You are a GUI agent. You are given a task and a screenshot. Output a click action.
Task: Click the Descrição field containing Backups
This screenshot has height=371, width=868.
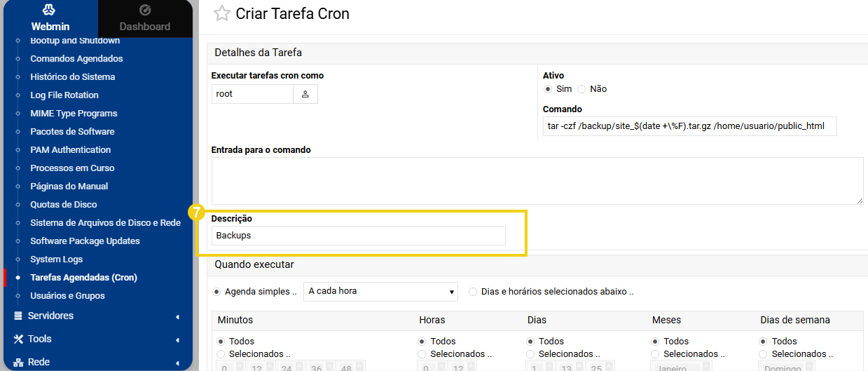pos(358,236)
